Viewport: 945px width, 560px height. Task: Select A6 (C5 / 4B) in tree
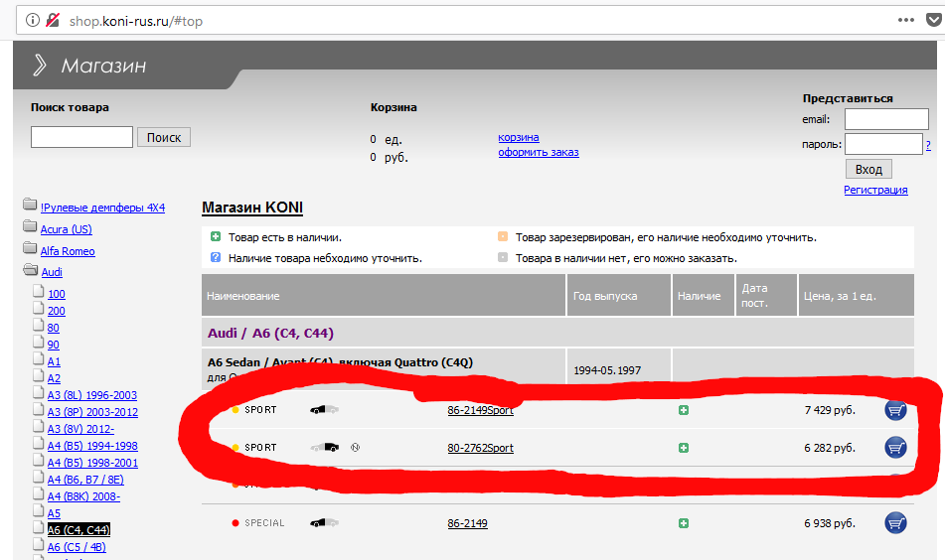coord(77,547)
